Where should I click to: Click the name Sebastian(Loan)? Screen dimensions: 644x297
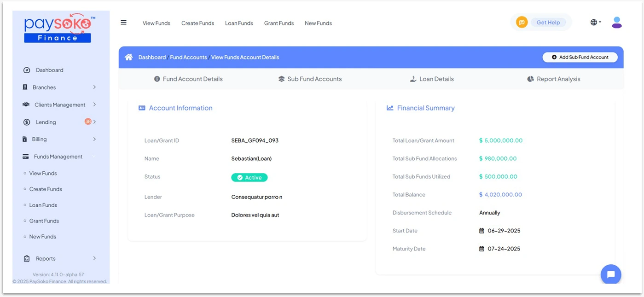pyautogui.click(x=251, y=158)
